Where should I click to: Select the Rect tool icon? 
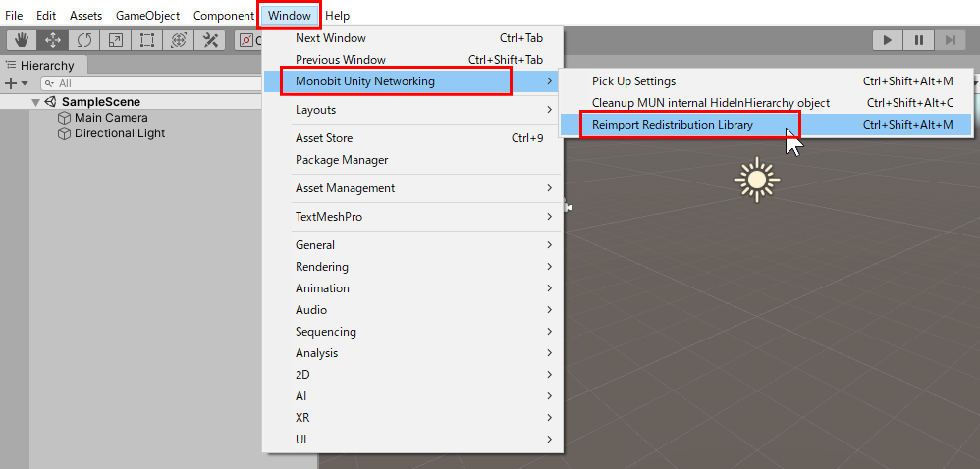pos(147,40)
